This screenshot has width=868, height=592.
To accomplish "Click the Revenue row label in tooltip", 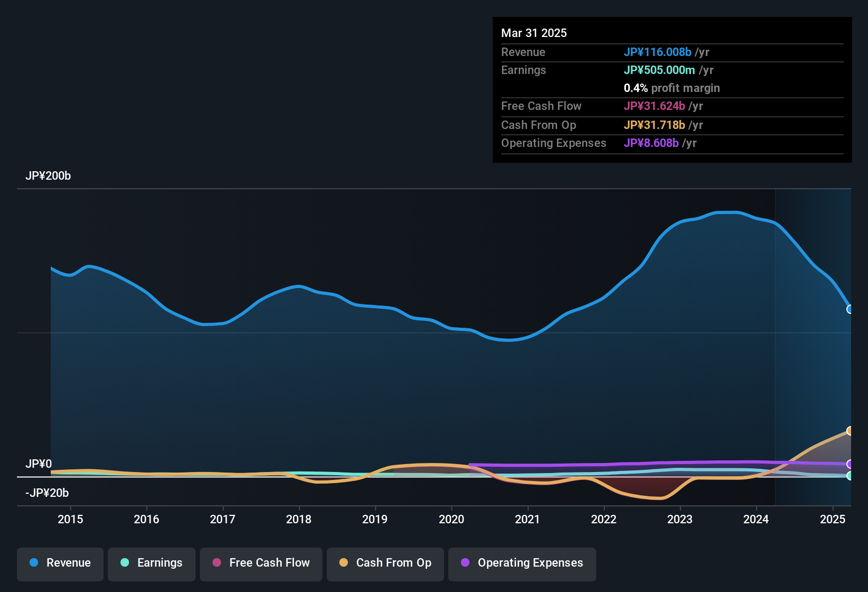I will 523,52.
